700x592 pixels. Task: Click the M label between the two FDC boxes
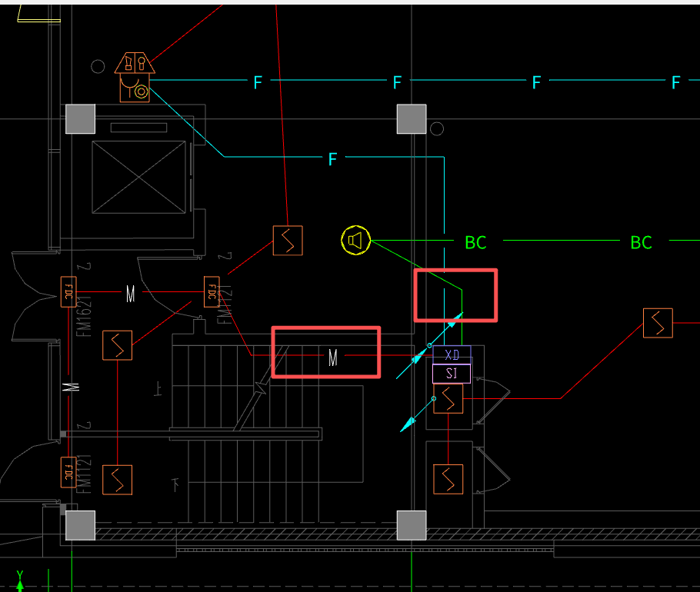click(x=130, y=294)
